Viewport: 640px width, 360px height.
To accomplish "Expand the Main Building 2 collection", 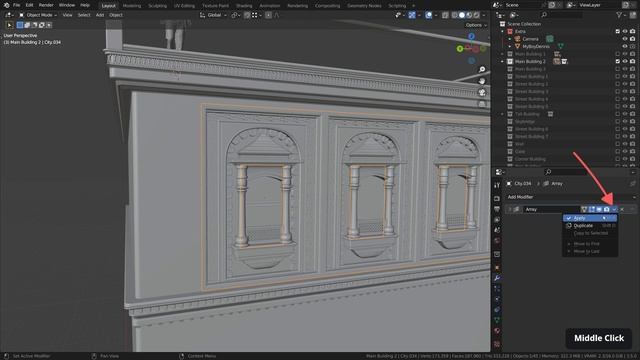I will tap(502, 62).
